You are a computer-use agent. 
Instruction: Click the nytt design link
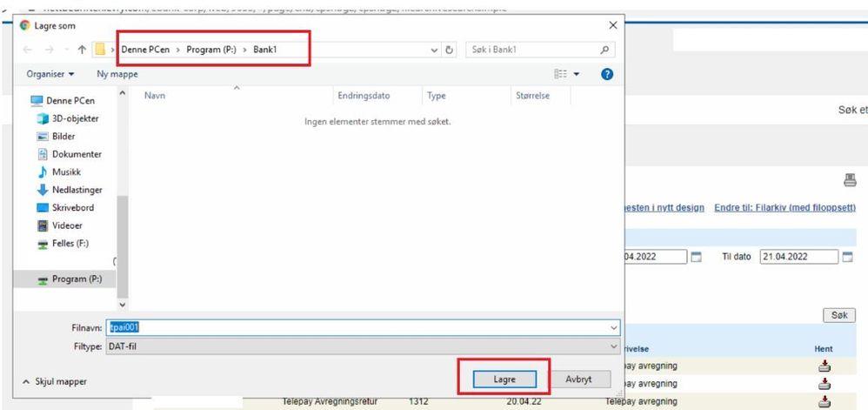click(x=664, y=208)
